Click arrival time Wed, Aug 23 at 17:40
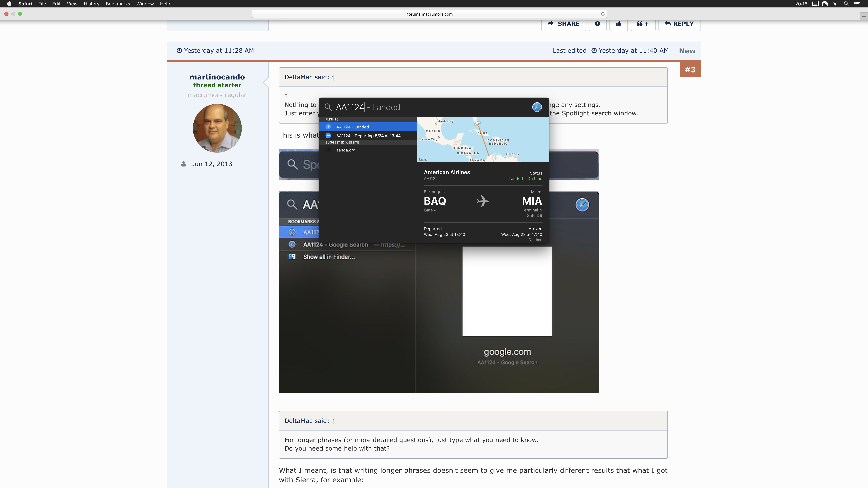This screenshot has width=868, height=488. click(x=522, y=235)
